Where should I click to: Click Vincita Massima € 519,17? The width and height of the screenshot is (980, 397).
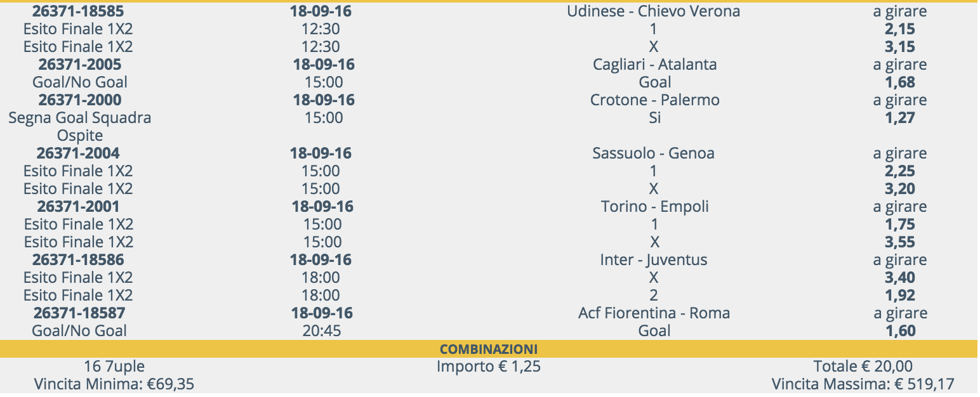pyautogui.click(x=863, y=384)
